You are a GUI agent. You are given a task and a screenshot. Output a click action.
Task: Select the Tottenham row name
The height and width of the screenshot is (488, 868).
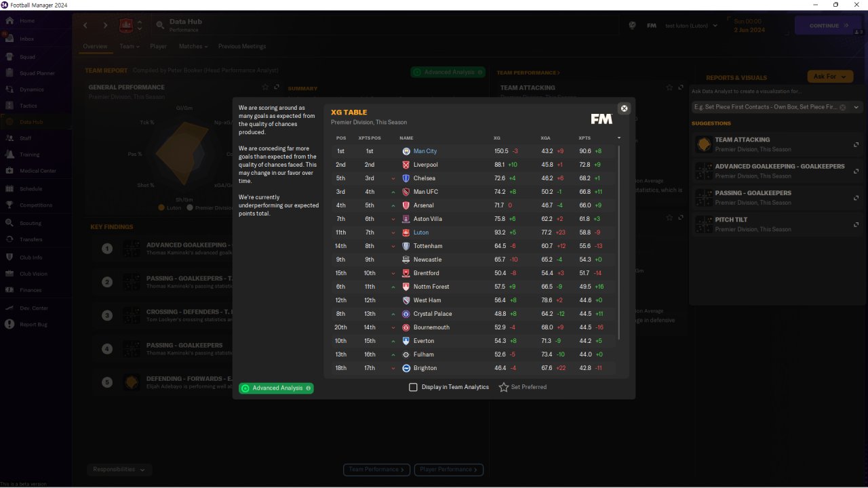click(428, 246)
